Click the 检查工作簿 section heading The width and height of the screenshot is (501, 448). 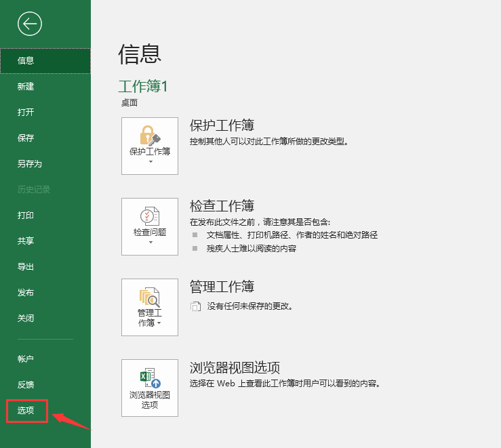click(x=222, y=206)
